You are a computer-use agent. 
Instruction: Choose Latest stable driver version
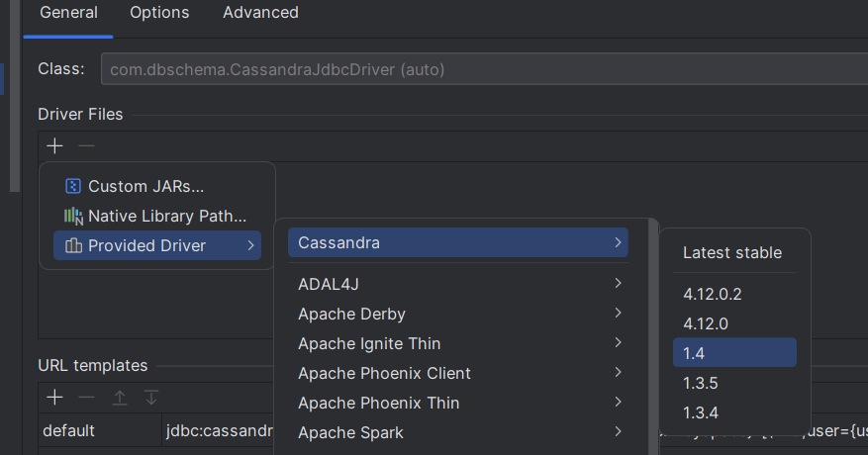(x=732, y=252)
